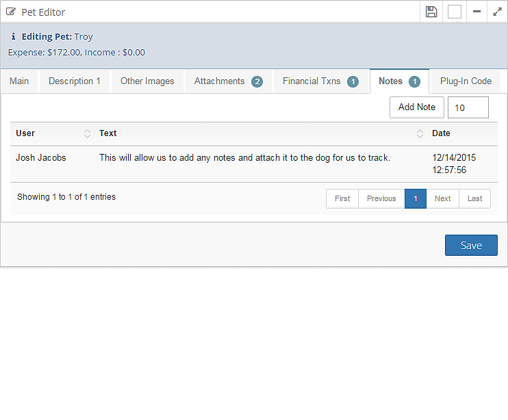Switch to the Main tab

click(19, 81)
